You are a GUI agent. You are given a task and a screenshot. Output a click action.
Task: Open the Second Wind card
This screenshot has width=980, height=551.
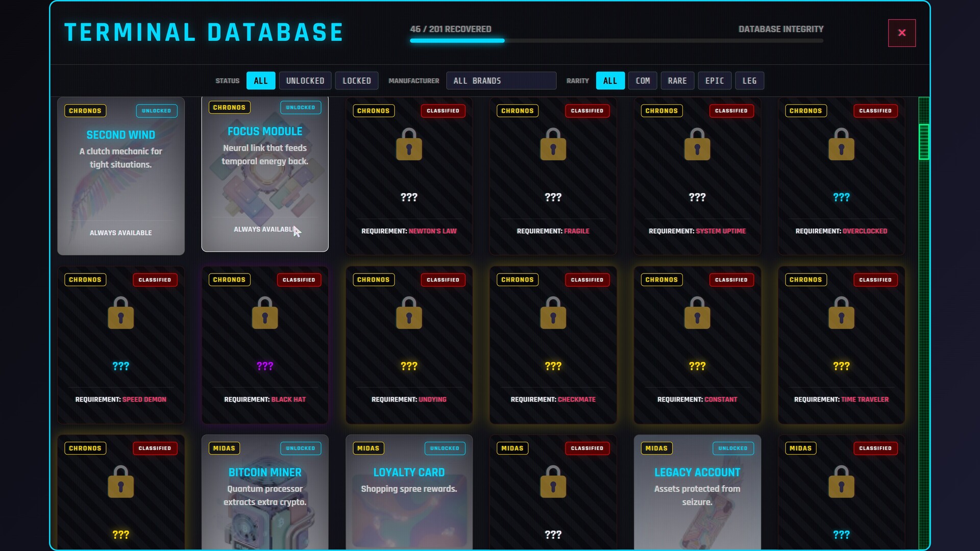pyautogui.click(x=121, y=176)
